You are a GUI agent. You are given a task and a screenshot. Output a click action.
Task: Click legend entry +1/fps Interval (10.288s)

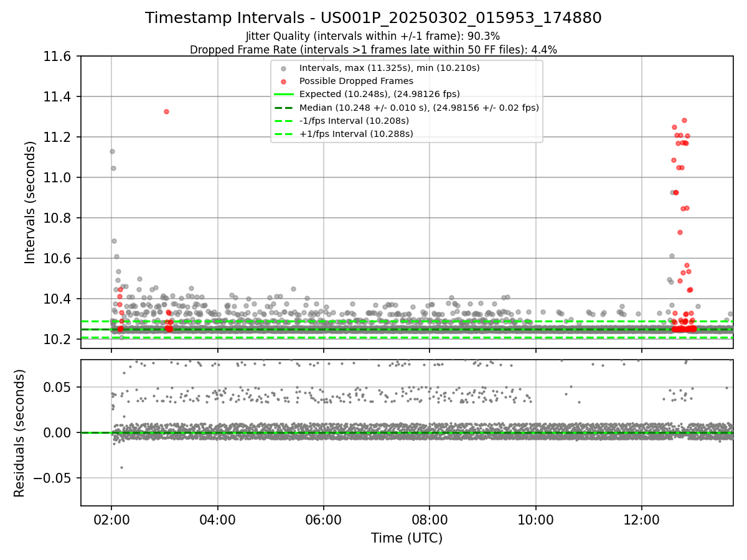click(x=356, y=134)
